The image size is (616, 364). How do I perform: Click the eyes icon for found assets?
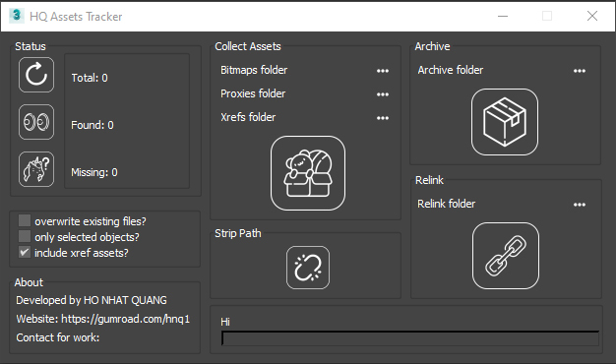click(36, 122)
